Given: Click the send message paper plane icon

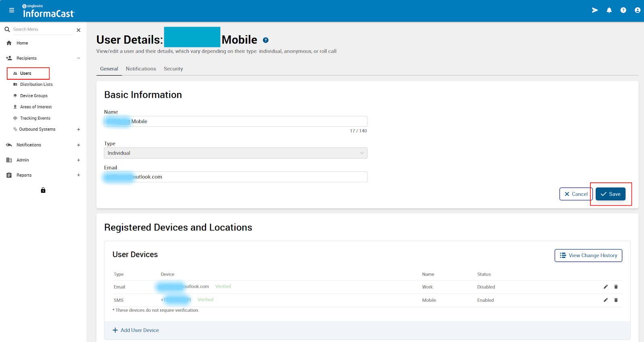Looking at the screenshot, I should coord(595,10).
